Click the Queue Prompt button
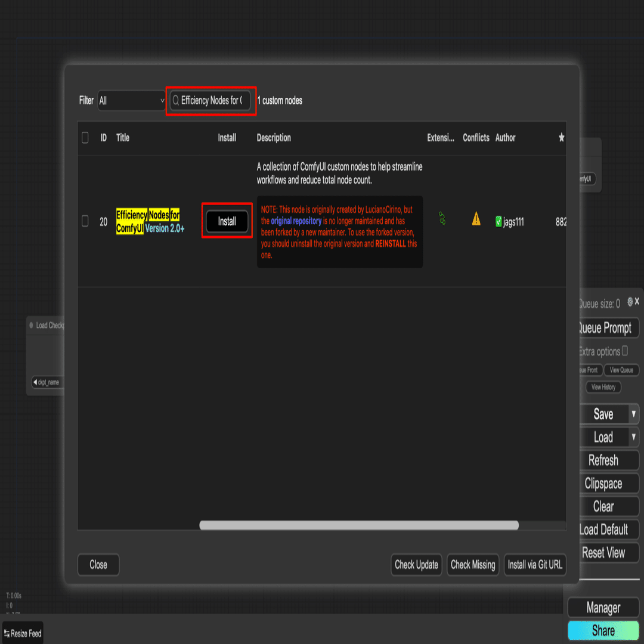 point(608,328)
